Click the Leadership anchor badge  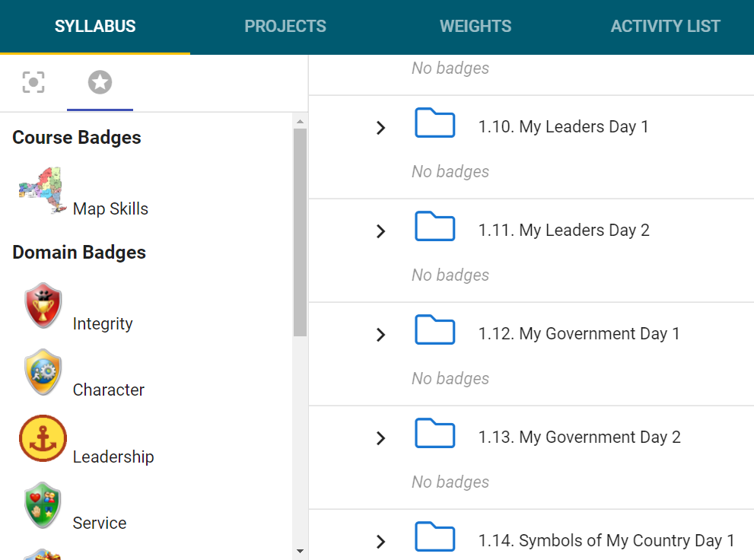coord(43,438)
